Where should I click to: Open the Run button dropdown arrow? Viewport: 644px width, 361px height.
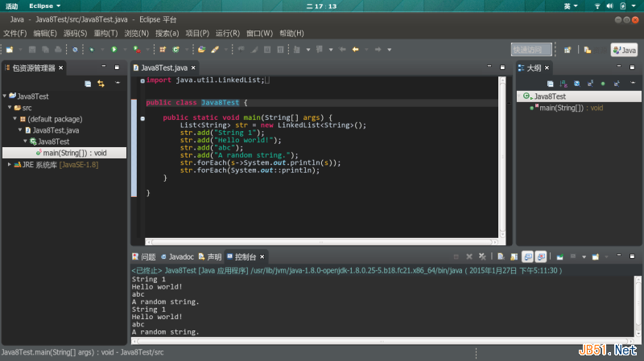tap(123, 50)
